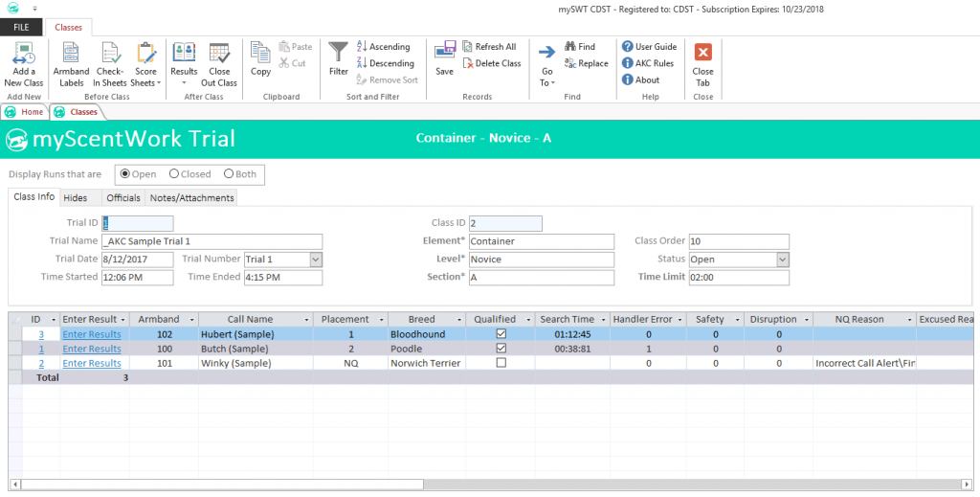Open the FILE menu
980x497 pixels.
coord(21,28)
